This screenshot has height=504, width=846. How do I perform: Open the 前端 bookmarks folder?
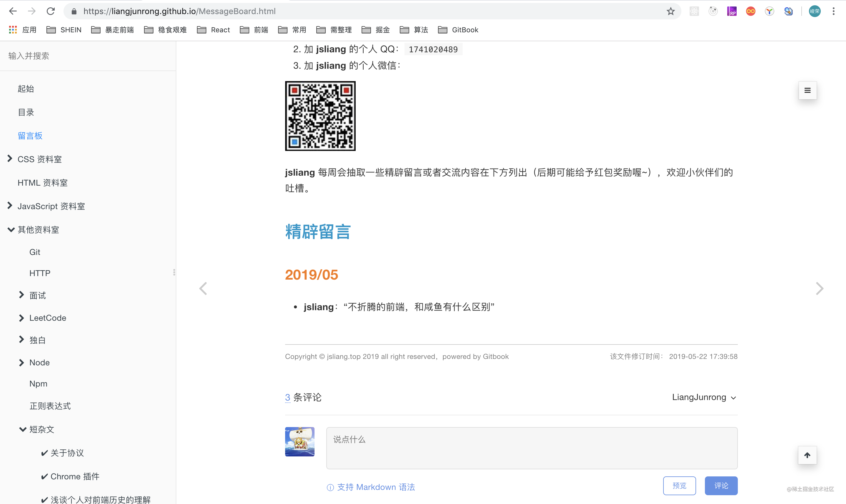[254, 30]
